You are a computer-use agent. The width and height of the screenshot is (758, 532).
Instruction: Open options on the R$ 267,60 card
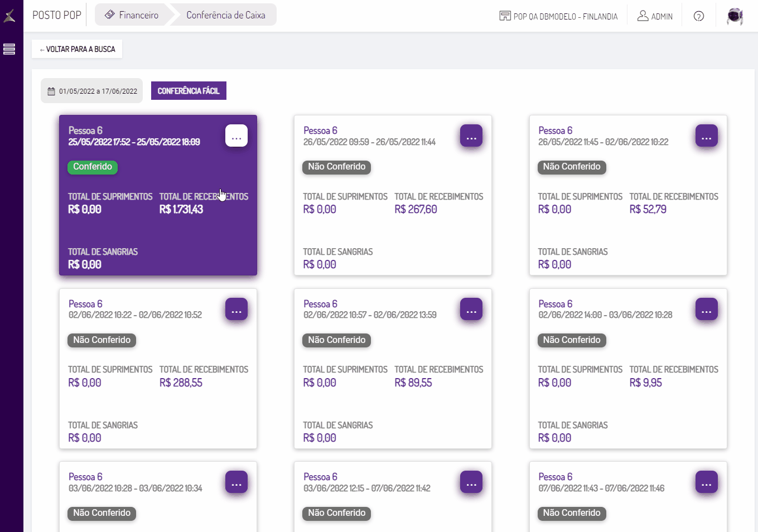471,136
